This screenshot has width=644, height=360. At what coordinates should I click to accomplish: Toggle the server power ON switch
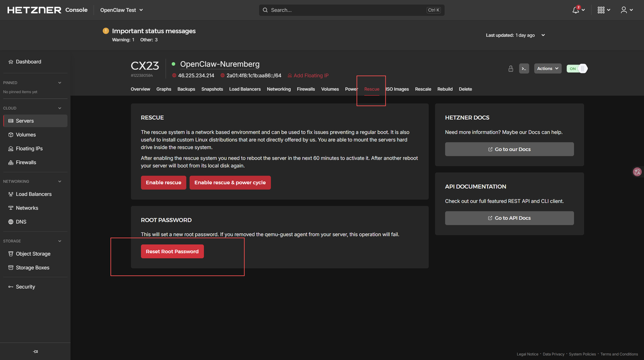[x=577, y=68]
